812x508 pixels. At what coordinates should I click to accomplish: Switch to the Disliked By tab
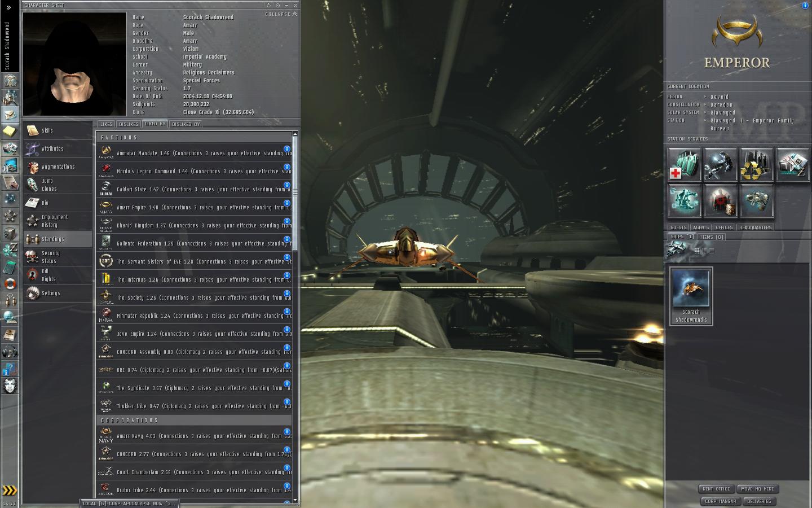coord(186,124)
